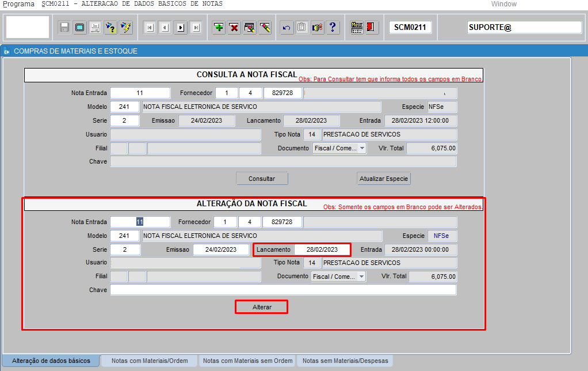Click the red door Exit icon
This screenshot has width=588, height=371.
tap(371, 28)
